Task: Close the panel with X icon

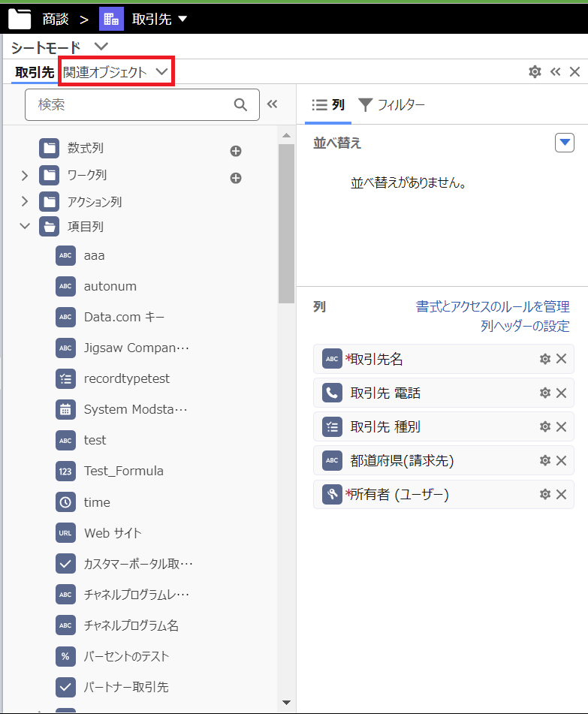Action: [x=574, y=72]
